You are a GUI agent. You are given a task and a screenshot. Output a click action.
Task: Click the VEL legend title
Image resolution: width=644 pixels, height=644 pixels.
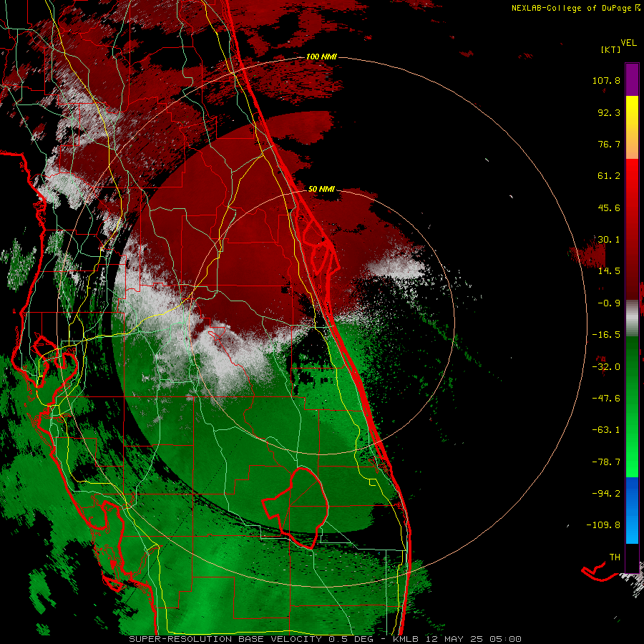pyautogui.click(x=628, y=43)
